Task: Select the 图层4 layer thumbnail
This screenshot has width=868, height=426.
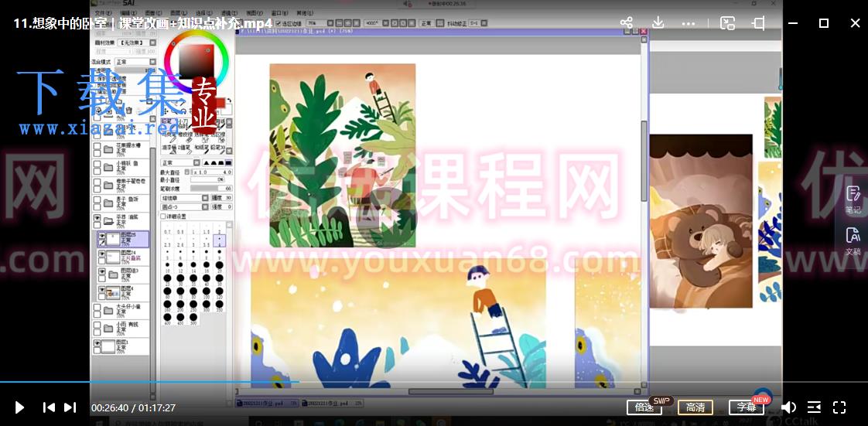Action: pyautogui.click(x=113, y=293)
